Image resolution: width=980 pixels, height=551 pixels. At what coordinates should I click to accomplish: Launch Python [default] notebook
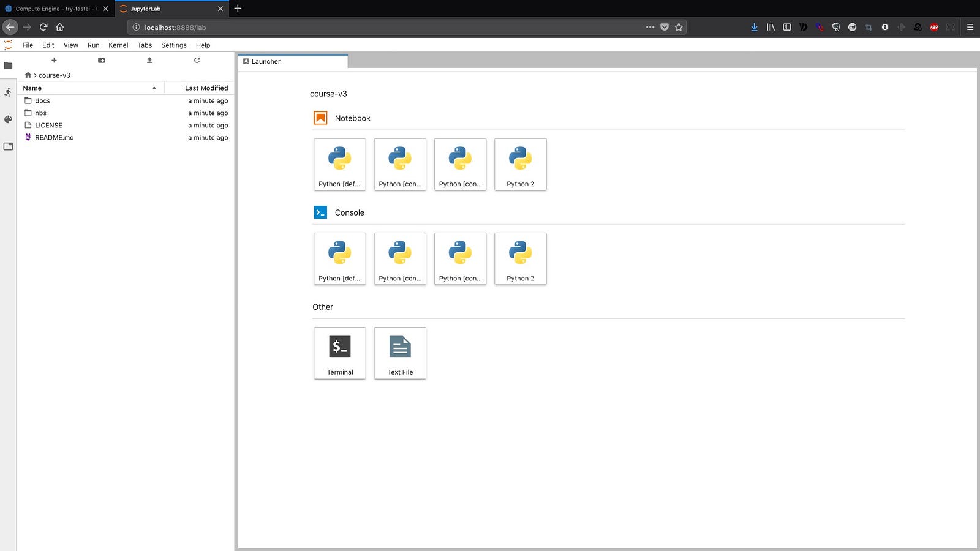(340, 164)
